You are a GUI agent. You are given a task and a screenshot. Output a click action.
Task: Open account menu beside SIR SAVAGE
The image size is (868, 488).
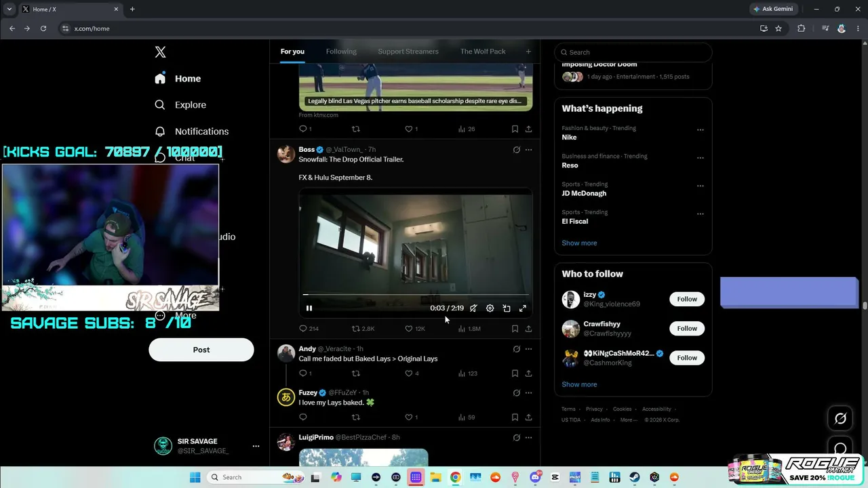(x=256, y=446)
